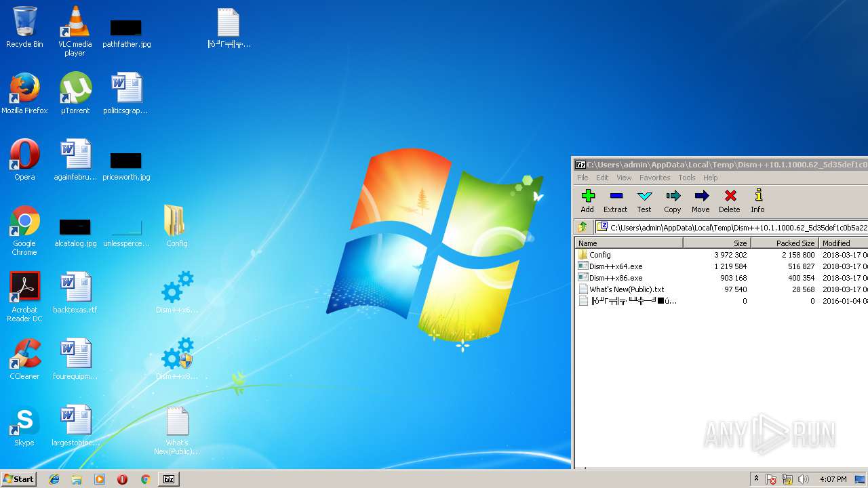This screenshot has width=868, height=488.
Task: Click the volume speaker tray icon
Action: (803, 479)
